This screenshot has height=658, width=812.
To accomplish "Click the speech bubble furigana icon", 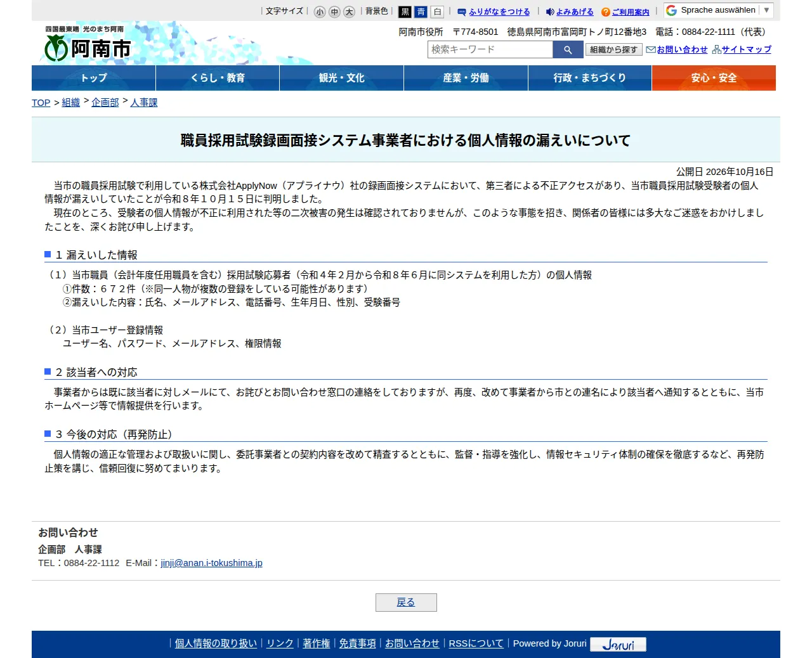I will click(462, 12).
